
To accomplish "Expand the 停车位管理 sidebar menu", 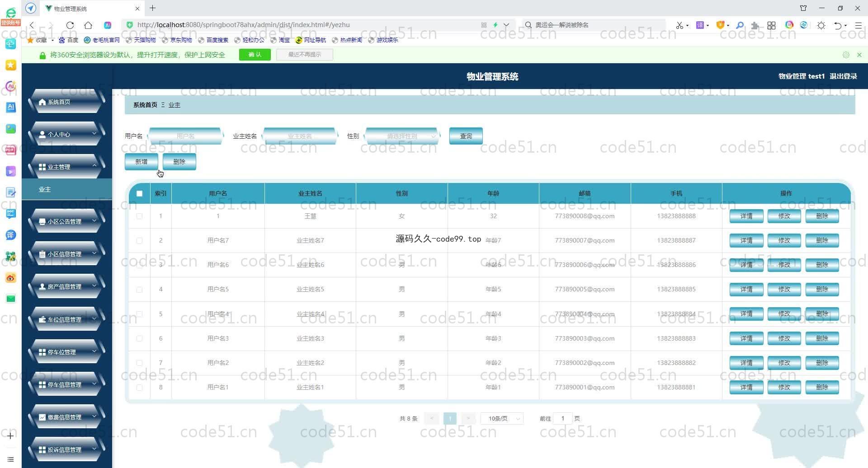I will tap(67, 352).
